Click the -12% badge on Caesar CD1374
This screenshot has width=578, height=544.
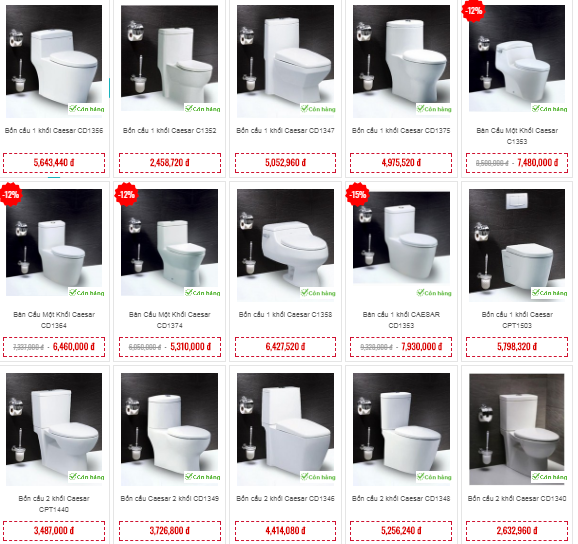[126, 194]
